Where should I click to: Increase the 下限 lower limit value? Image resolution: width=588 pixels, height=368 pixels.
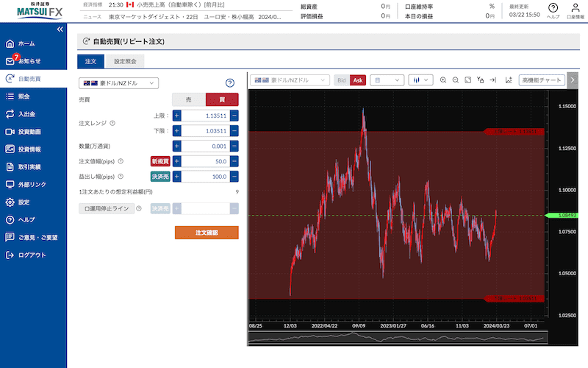point(177,131)
